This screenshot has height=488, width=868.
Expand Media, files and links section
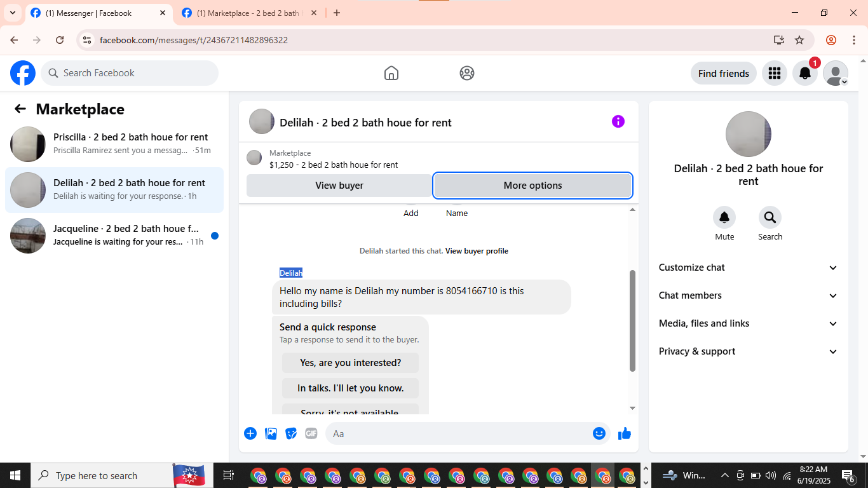point(749,323)
